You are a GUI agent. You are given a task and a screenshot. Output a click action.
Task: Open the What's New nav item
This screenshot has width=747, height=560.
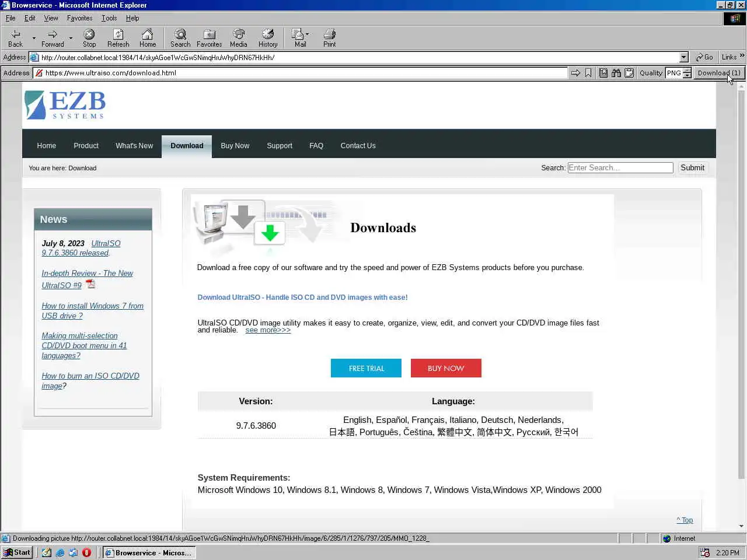point(134,146)
